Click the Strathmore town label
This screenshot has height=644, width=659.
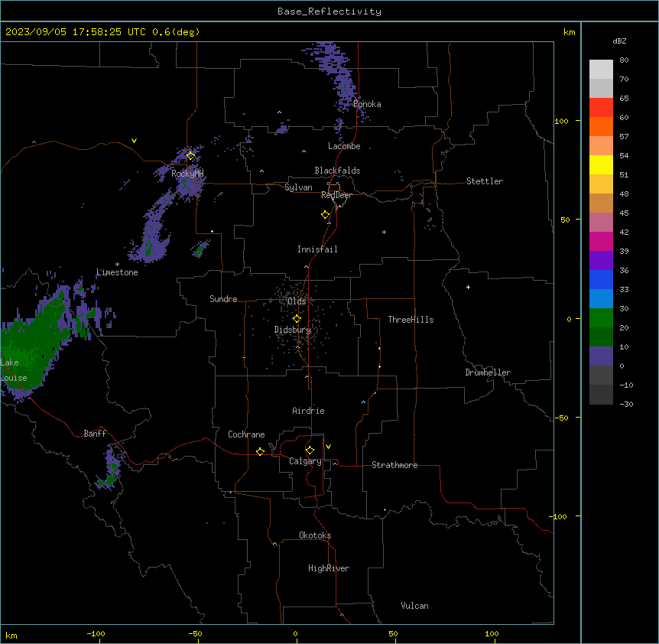[394, 465]
